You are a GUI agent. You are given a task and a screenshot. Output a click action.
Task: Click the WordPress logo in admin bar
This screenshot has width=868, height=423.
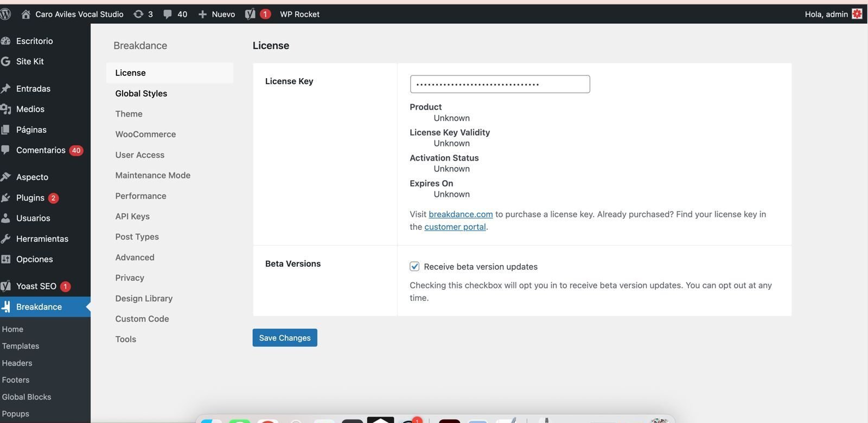5,14
